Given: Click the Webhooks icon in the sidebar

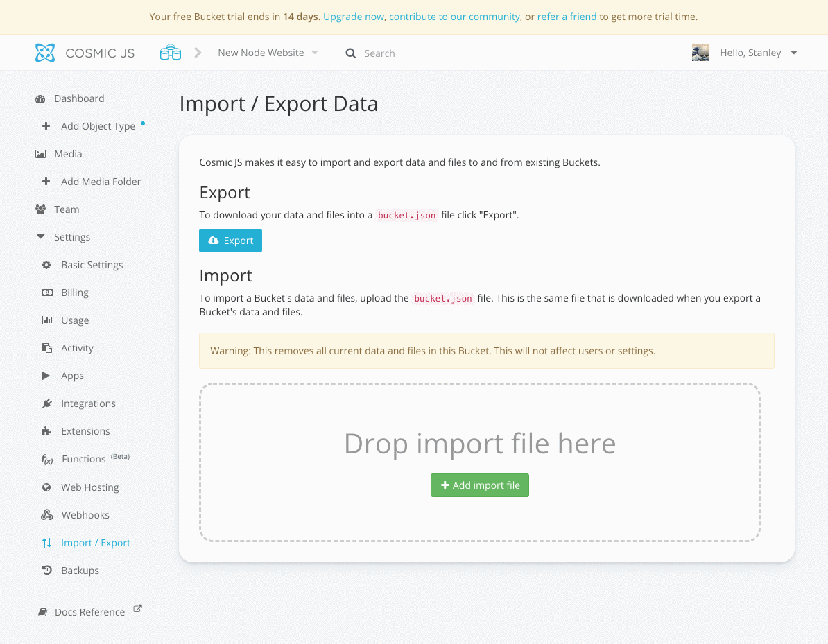Looking at the screenshot, I should (46, 515).
